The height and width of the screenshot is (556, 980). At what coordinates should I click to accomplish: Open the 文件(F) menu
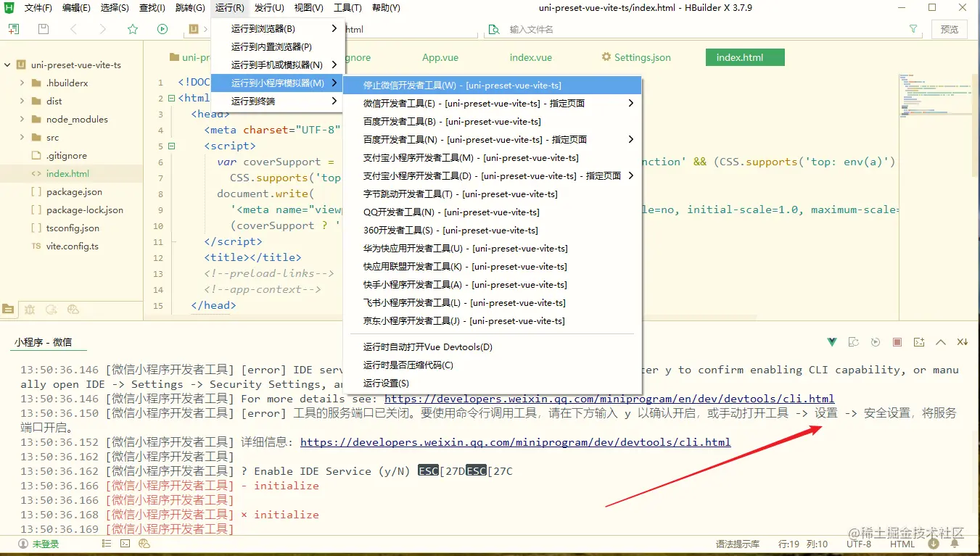pos(38,8)
